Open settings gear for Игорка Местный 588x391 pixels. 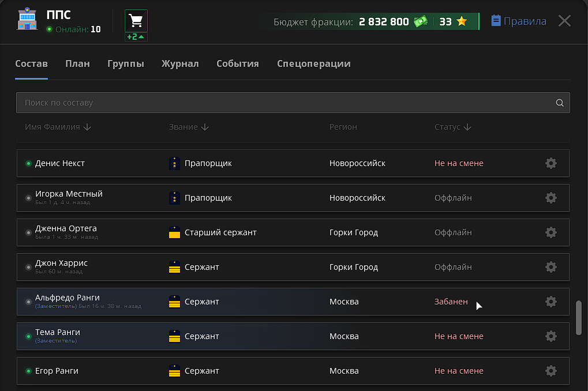(551, 198)
